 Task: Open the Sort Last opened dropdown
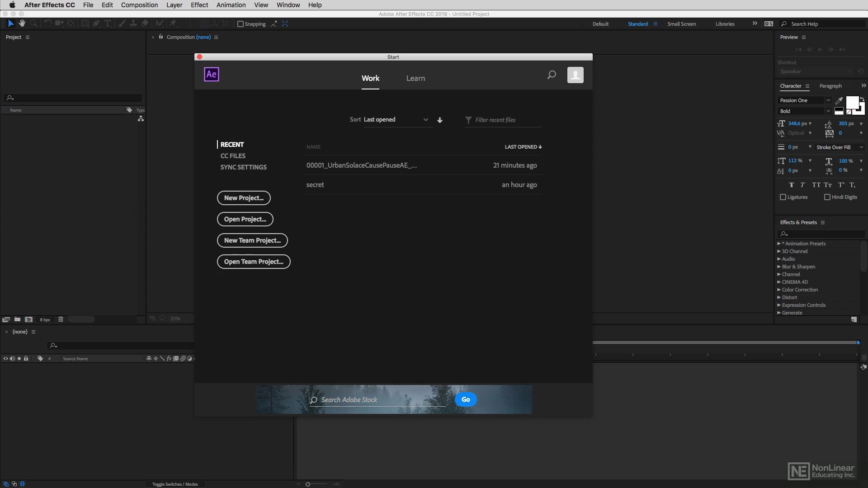click(396, 120)
